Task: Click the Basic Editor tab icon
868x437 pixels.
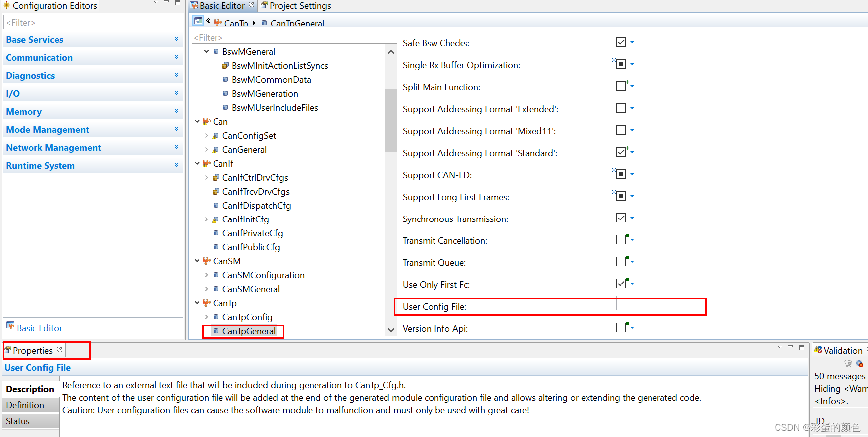Action: tap(194, 5)
